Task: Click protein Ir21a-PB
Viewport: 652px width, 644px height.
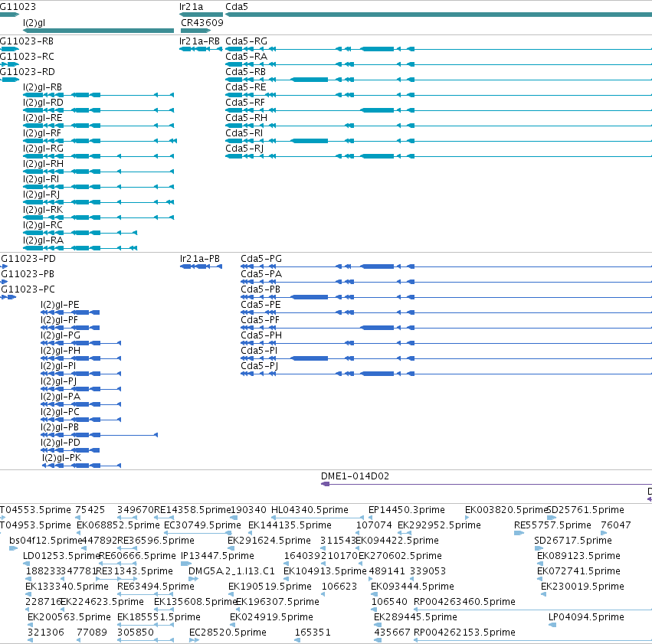Action: (x=201, y=266)
